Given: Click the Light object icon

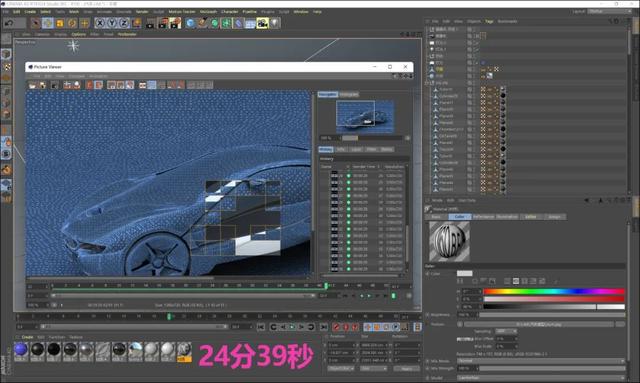Looking at the screenshot, I should tap(275, 23).
